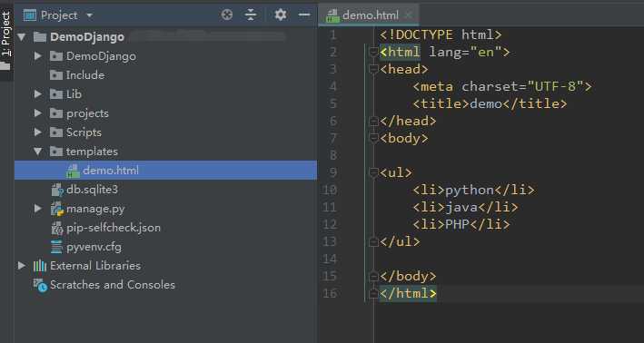
Task: Select the DemoDjango root project row
Action: [x=165, y=37]
